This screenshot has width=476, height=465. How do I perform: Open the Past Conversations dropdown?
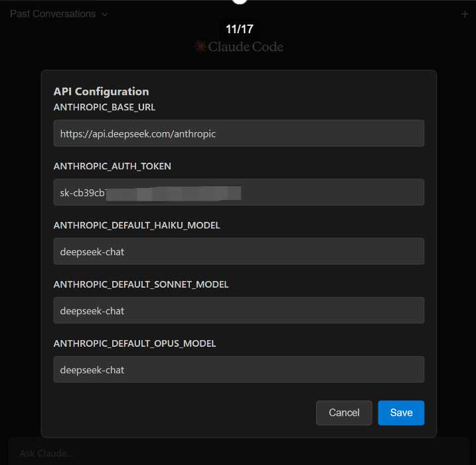click(53, 14)
